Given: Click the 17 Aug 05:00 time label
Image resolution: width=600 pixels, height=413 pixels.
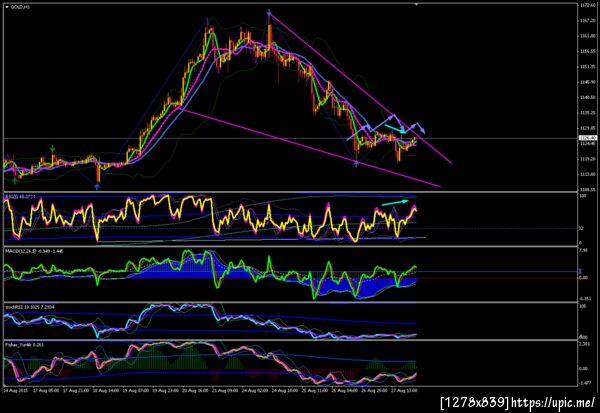Looking at the screenshot, I should (46, 391).
